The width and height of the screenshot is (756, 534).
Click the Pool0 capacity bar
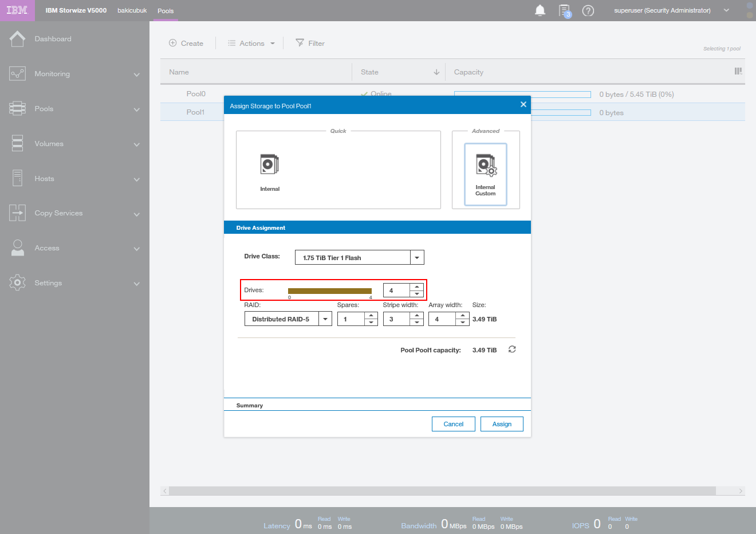(x=522, y=95)
